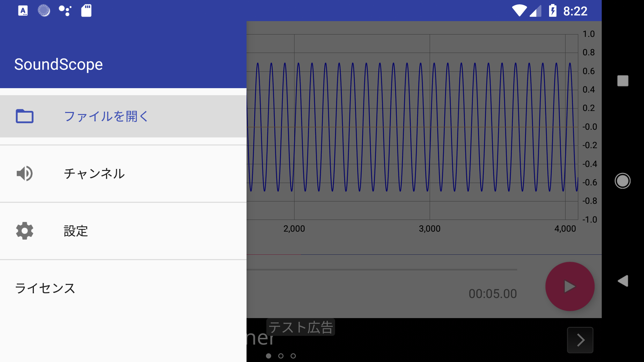Click the SoundScope drawer header title
The width and height of the screenshot is (644, 362).
[58, 64]
